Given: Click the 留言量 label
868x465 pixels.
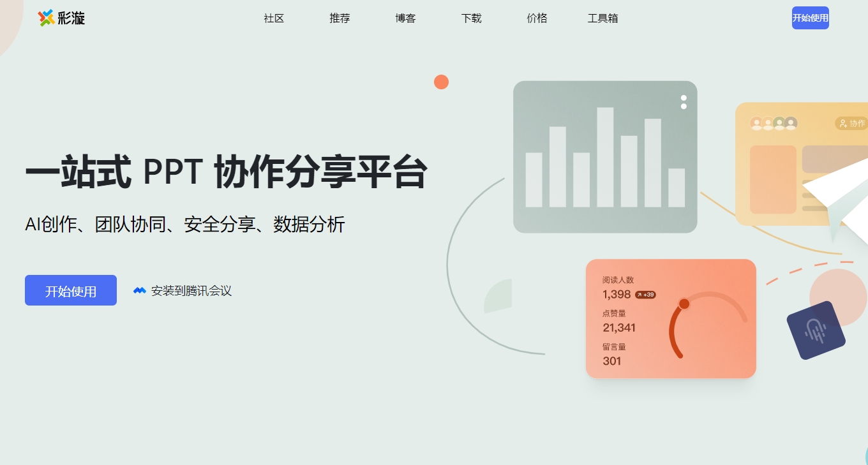Looking at the screenshot, I should [614, 347].
